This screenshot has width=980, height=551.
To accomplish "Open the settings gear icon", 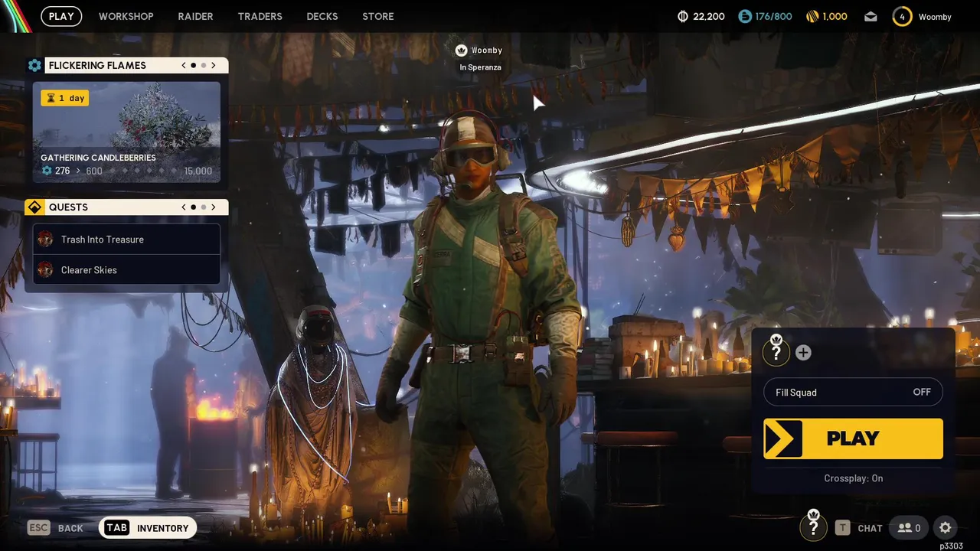I will (x=945, y=528).
